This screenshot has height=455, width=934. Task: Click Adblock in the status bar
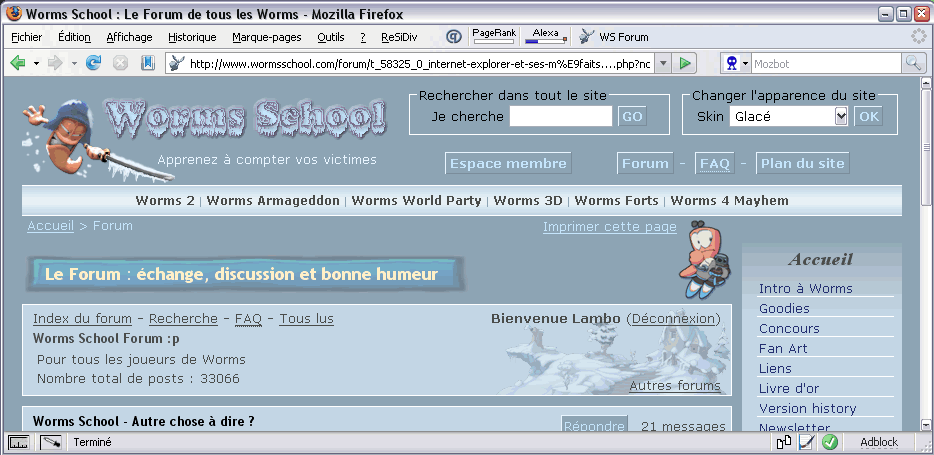click(879, 442)
